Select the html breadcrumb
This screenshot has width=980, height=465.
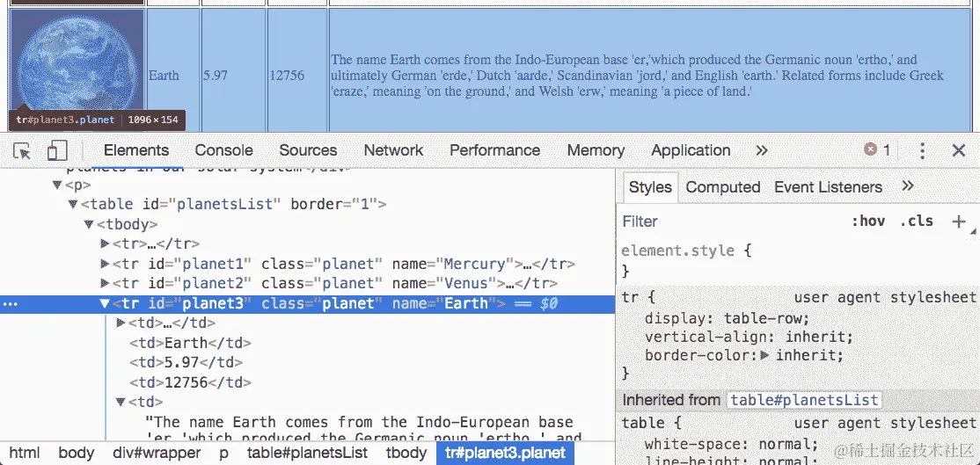25,453
